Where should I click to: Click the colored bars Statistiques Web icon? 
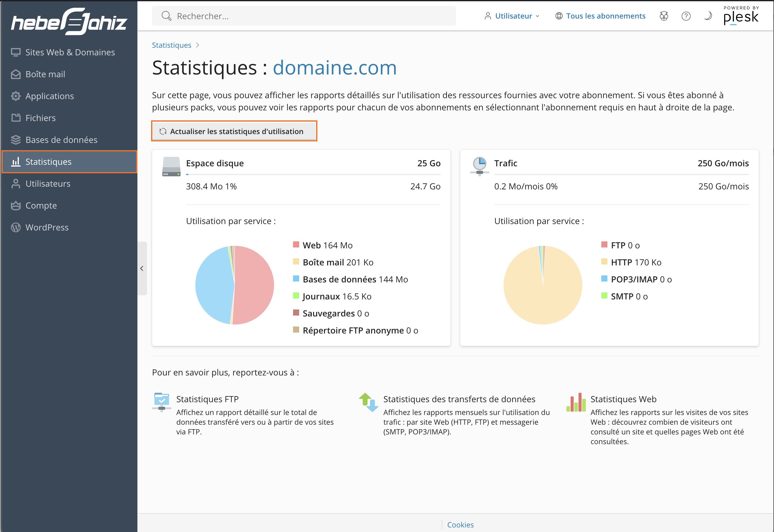(576, 402)
